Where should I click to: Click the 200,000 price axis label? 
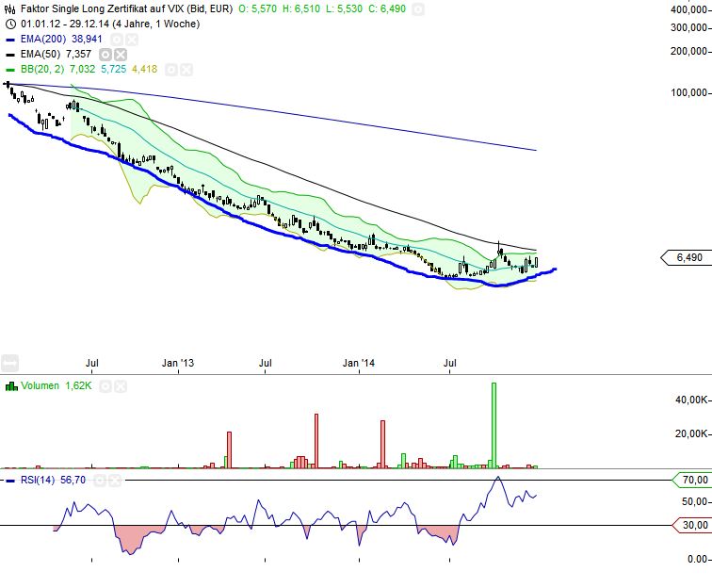point(688,51)
